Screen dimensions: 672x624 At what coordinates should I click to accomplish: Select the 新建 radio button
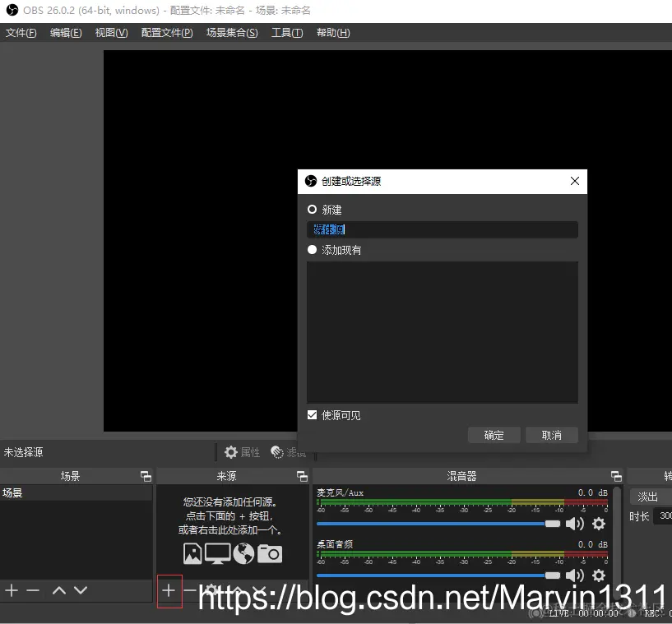[x=312, y=210]
